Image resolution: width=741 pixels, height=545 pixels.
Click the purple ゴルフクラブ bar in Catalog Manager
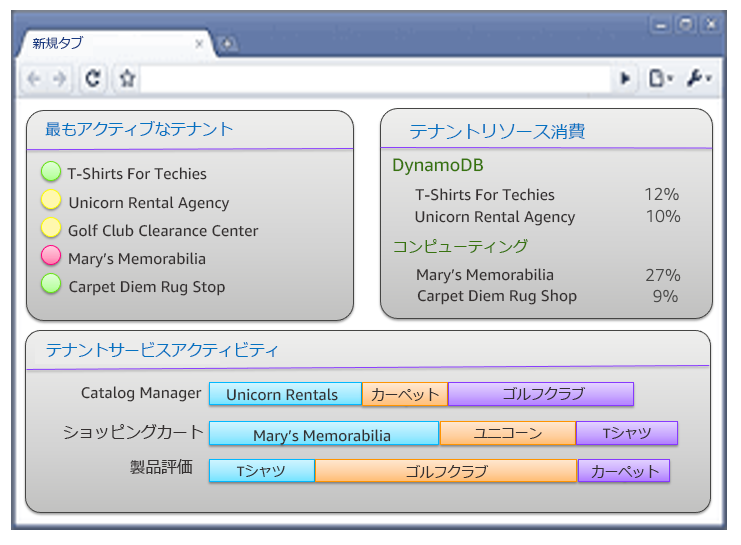pyautogui.click(x=541, y=394)
